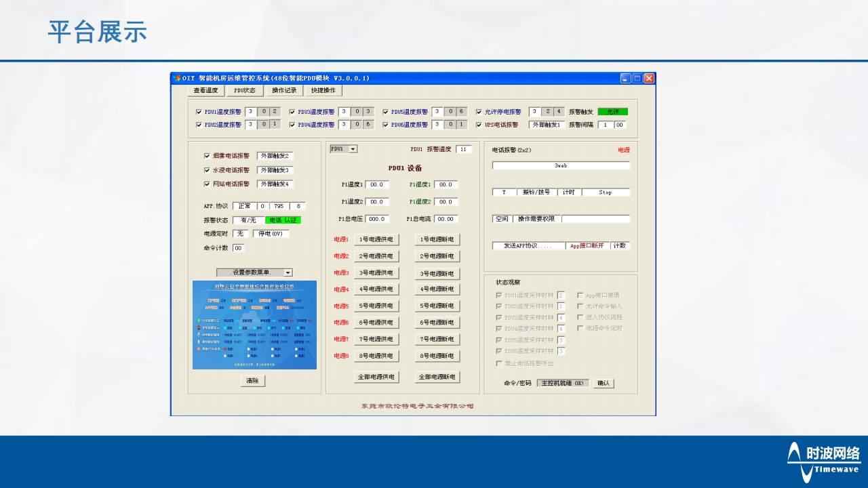Screen dimensions: 868x488
Task: Disable 烟雾电话报警 checkbox
Action: [x=208, y=156]
